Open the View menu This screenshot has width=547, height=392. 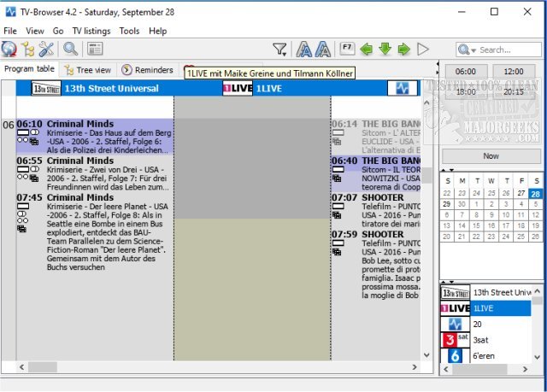pyautogui.click(x=35, y=31)
